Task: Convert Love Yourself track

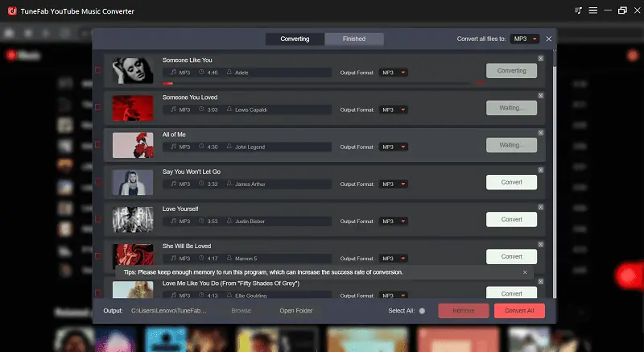Action: point(511,219)
